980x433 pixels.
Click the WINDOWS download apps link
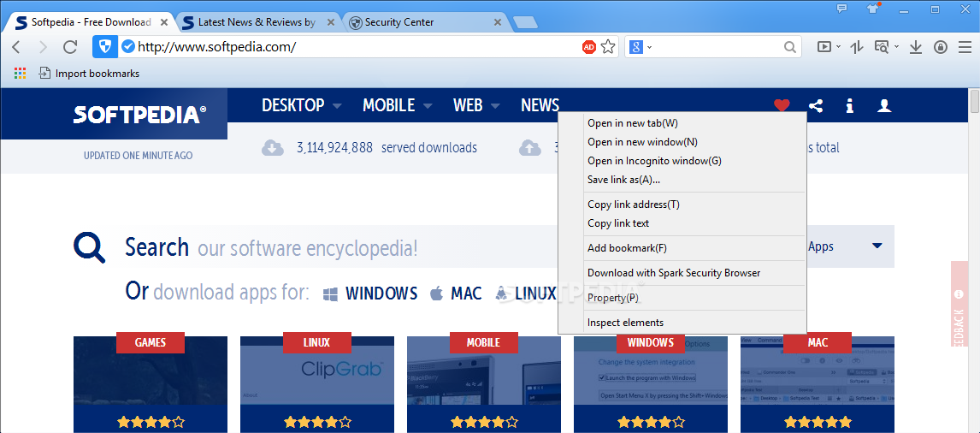coord(370,293)
